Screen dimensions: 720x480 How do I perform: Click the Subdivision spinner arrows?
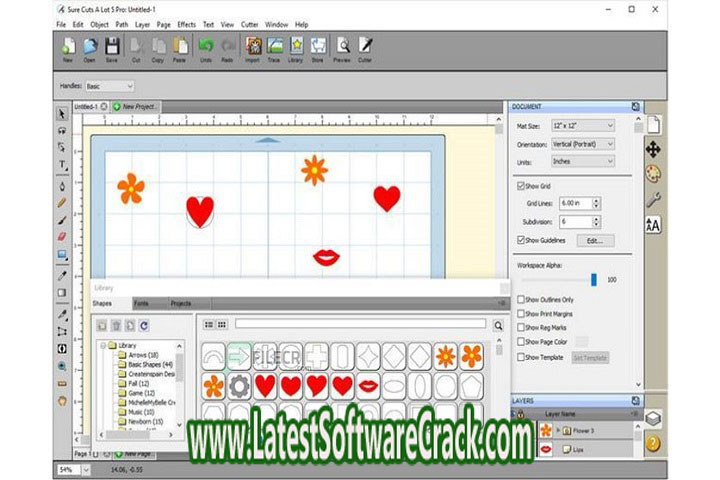pyautogui.click(x=596, y=222)
